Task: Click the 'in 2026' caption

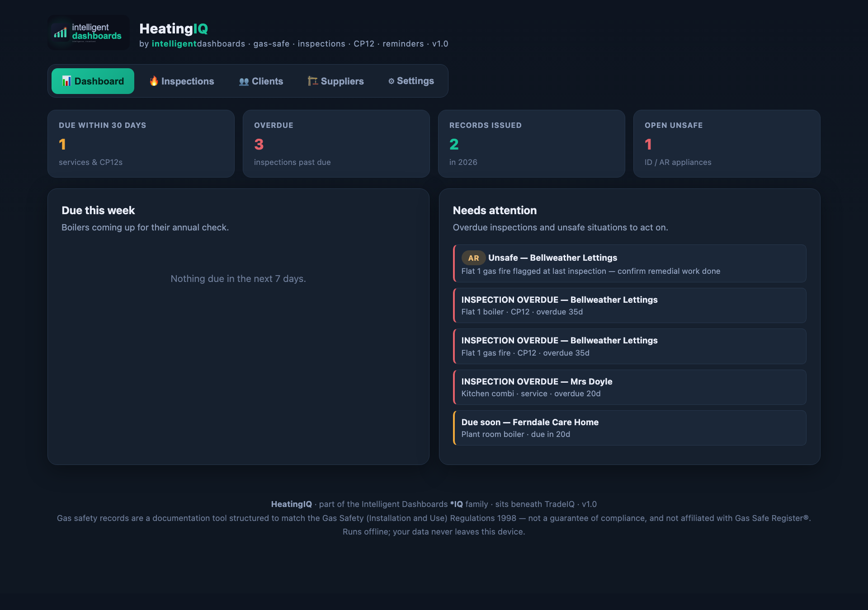Action: [x=463, y=162]
